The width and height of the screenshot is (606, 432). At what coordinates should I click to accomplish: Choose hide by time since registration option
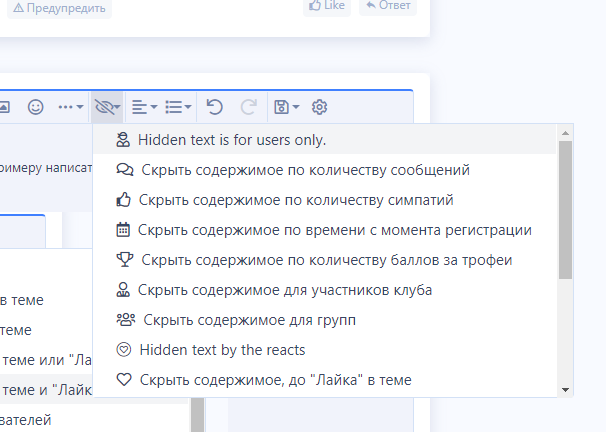point(334,229)
